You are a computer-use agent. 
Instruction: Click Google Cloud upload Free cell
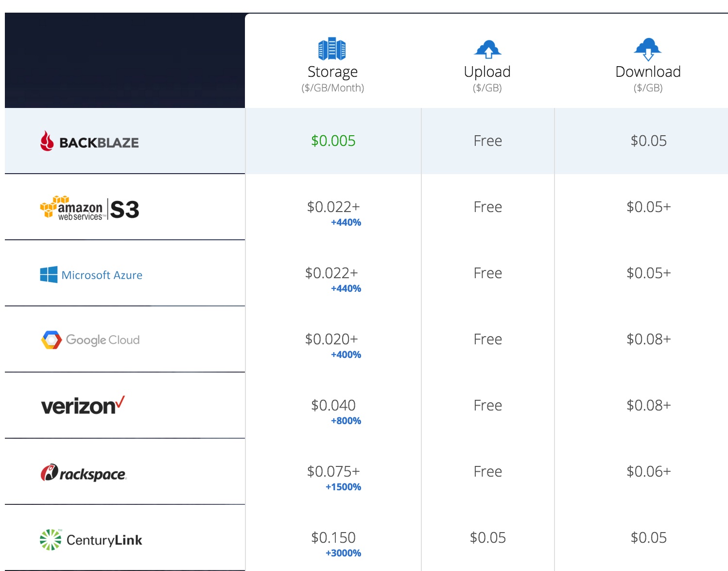(x=487, y=339)
